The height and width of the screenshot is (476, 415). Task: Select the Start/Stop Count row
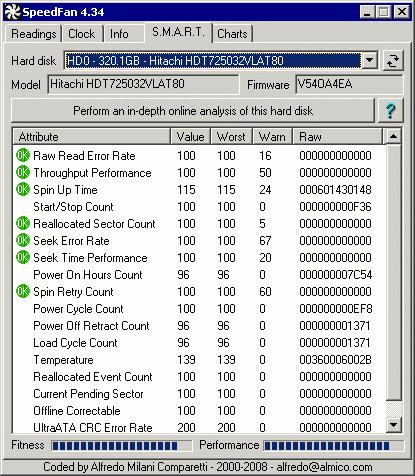pos(200,207)
